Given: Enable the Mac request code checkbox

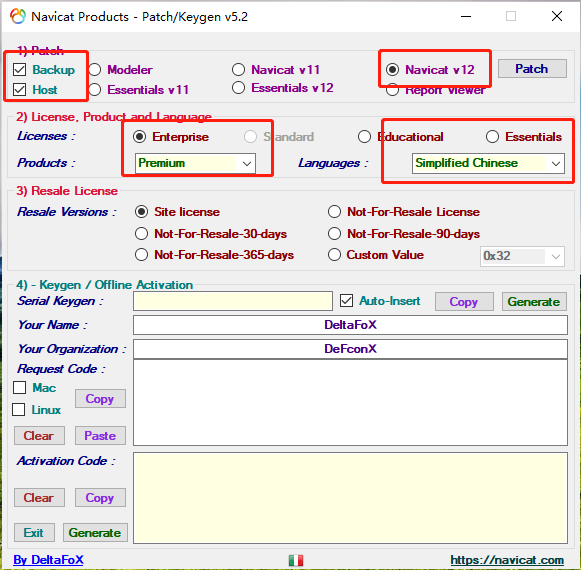Looking at the screenshot, I should 19,387.
